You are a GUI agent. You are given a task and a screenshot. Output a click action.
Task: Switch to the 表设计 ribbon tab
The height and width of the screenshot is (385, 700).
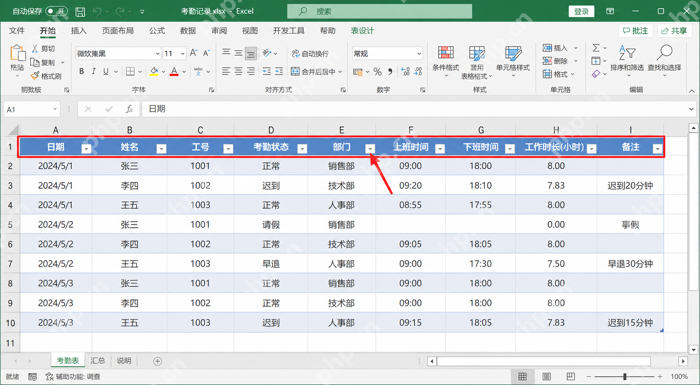click(362, 31)
